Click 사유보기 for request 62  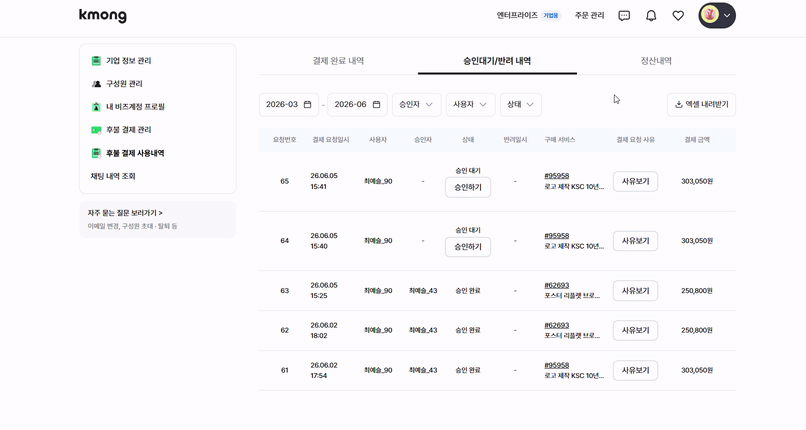[635, 330]
